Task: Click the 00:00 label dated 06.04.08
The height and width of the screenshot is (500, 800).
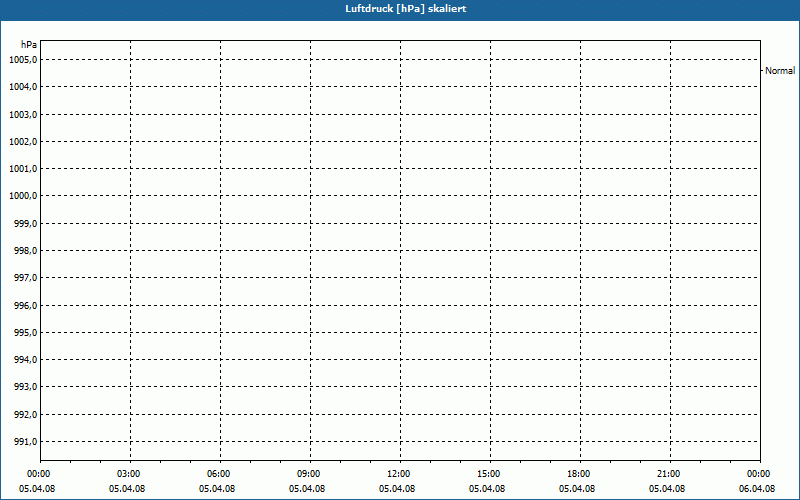Action: (758, 474)
